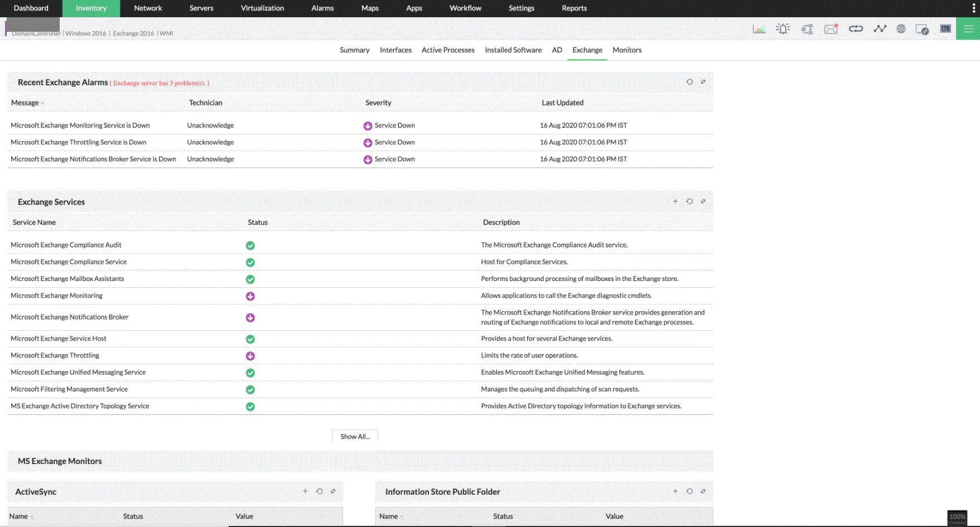Click the performance chart icon in toolbar
The image size is (980, 527).
click(x=759, y=28)
